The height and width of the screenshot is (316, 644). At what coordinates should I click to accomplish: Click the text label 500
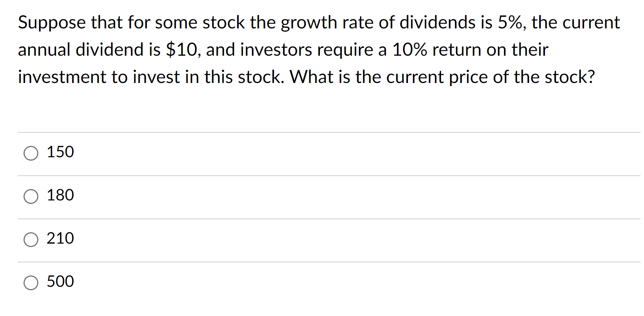(60, 282)
